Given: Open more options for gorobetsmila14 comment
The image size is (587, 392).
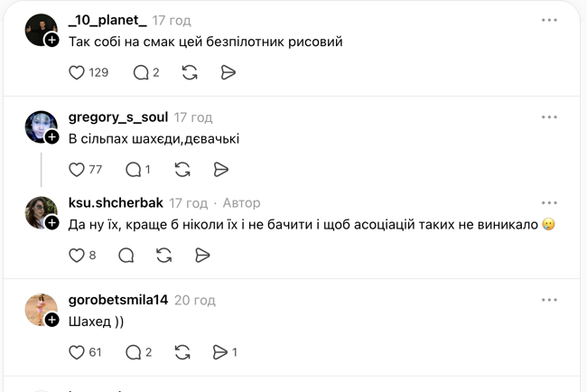Looking at the screenshot, I should tap(549, 300).
